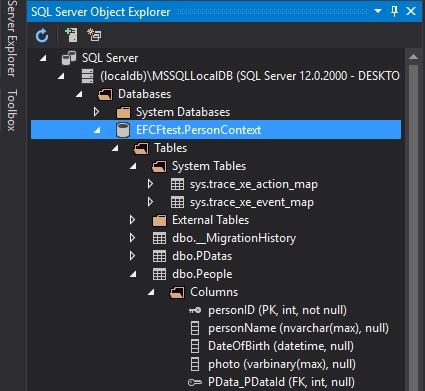Click the EFCFtest.PersonContext database cylinder icon
Image resolution: width=425 pixels, height=391 pixels.
[123, 130]
